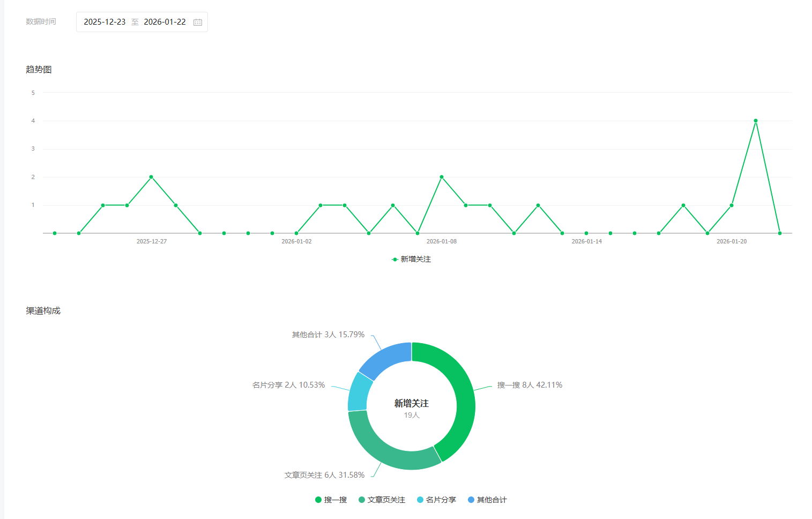Screen dimensions: 812x519
Task: Toggle the 搜一搜 legend item
Action: coord(331,500)
